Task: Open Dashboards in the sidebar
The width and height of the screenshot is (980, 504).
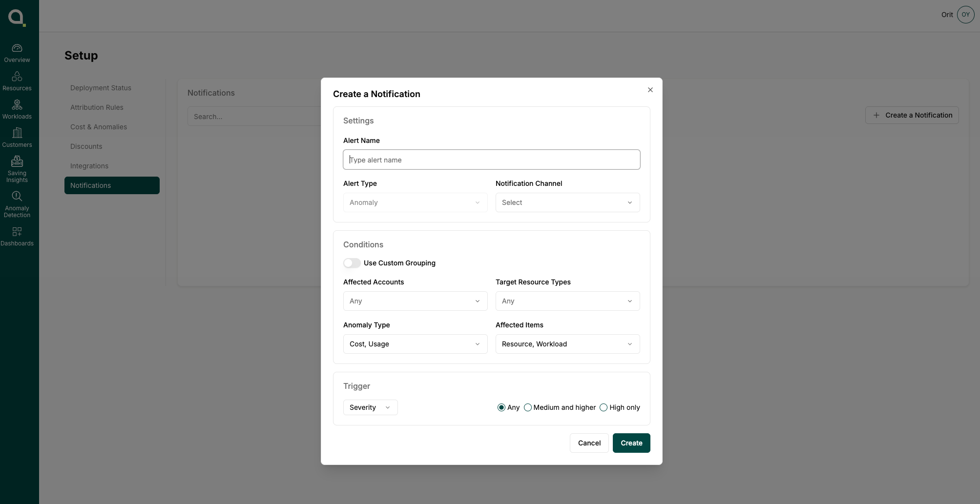Action: (x=17, y=237)
